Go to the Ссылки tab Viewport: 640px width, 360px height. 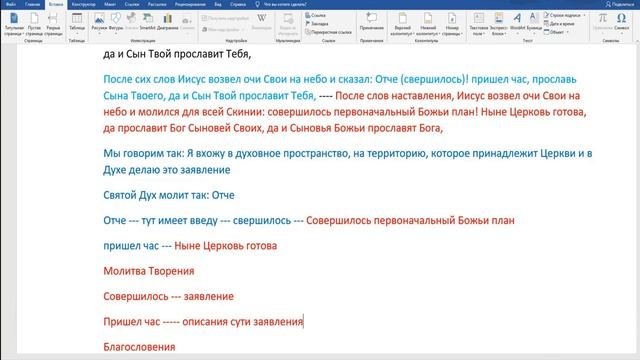[x=132, y=4]
